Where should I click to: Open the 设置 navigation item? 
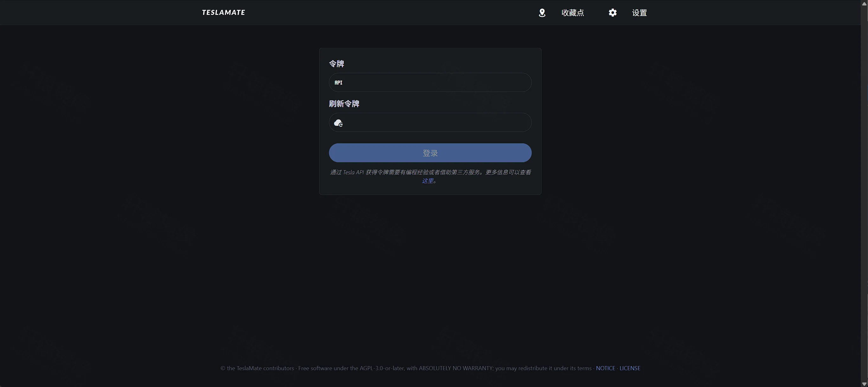point(639,13)
